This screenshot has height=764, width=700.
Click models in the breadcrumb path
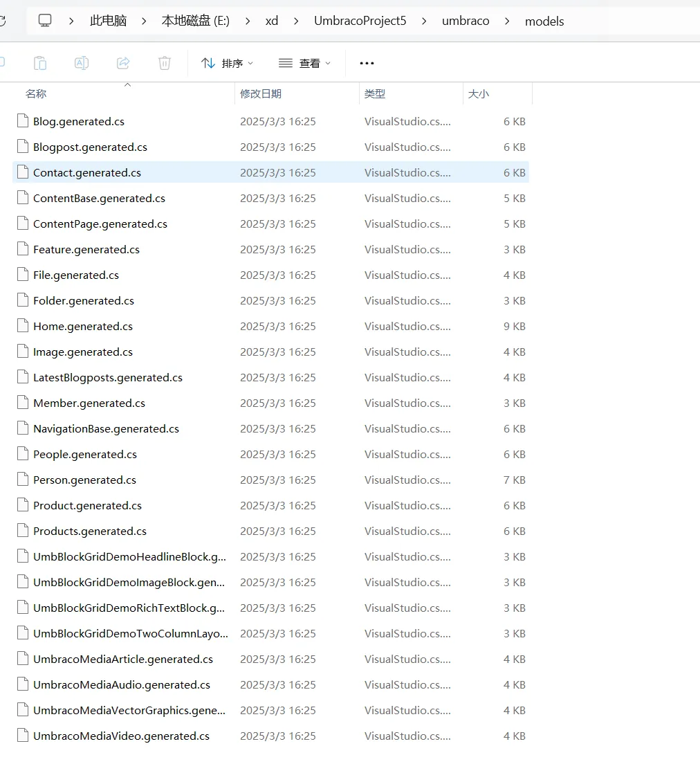point(544,21)
